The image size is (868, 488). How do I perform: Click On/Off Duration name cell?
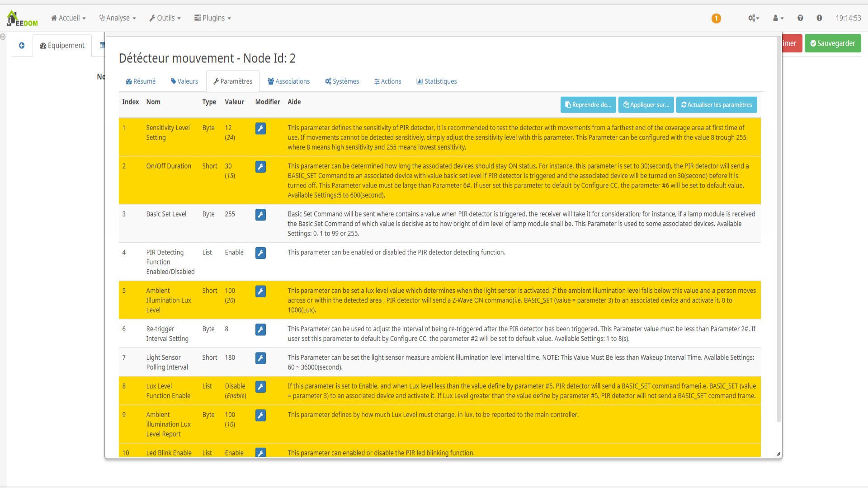click(169, 166)
